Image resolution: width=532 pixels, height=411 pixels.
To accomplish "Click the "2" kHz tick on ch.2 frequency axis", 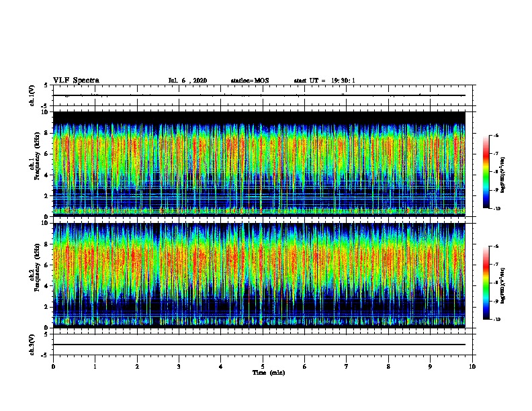I will 48,307.
